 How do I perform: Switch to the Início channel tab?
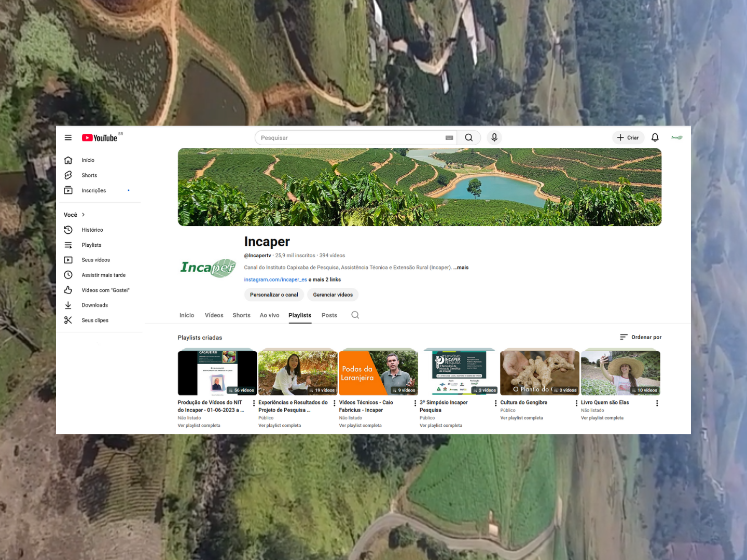click(187, 315)
